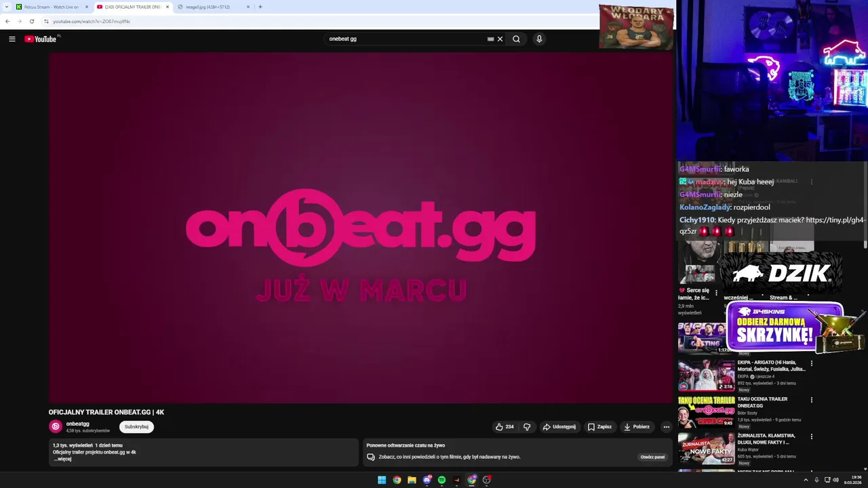This screenshot has width=868, height=488.
Task: Open live chat replay via Otwórz panel
Action: coord(652,457)
